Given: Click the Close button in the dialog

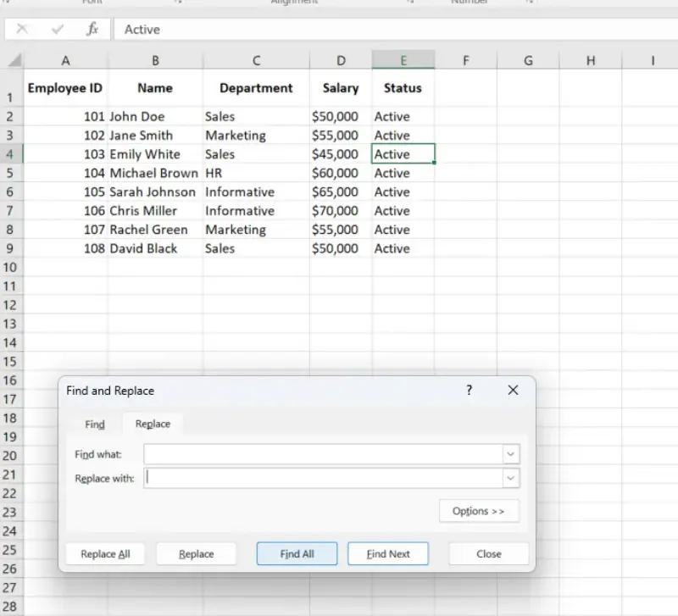Looking at the screenshot, I should pos(489,554).
